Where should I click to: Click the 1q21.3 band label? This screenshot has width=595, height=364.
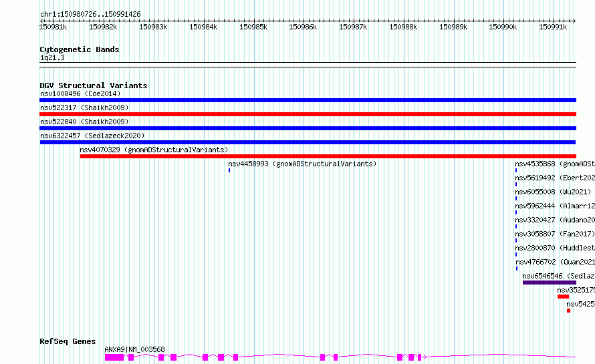[x=52, y=57]
